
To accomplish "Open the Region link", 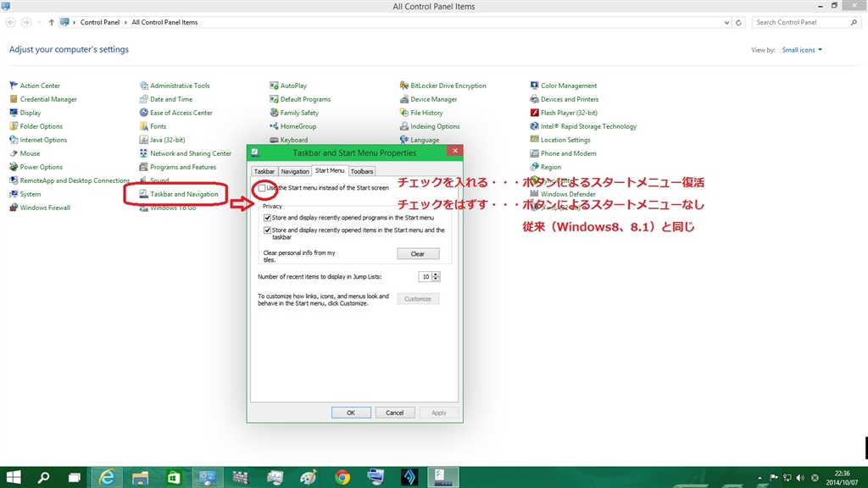I will coord(545,167).
